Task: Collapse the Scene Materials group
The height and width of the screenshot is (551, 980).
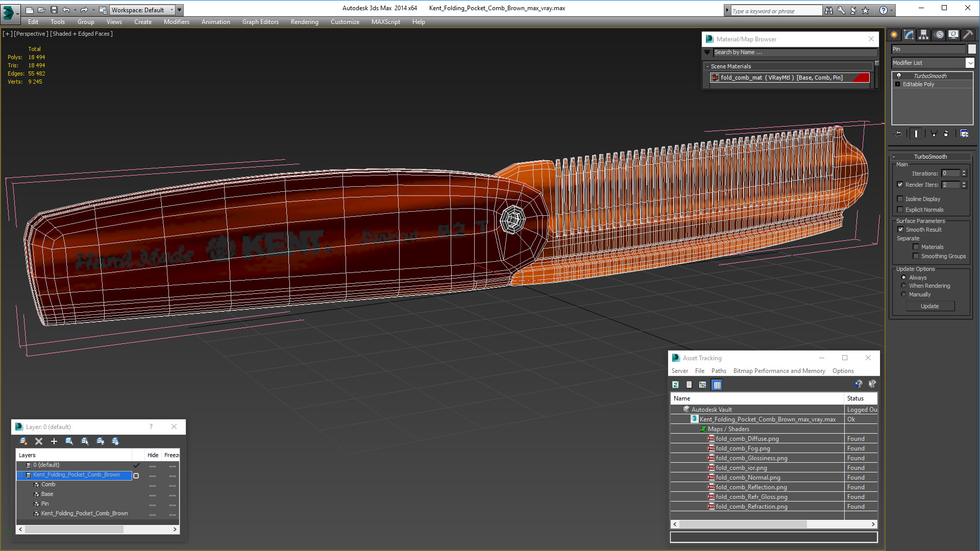Action: [x=707, y=66]
